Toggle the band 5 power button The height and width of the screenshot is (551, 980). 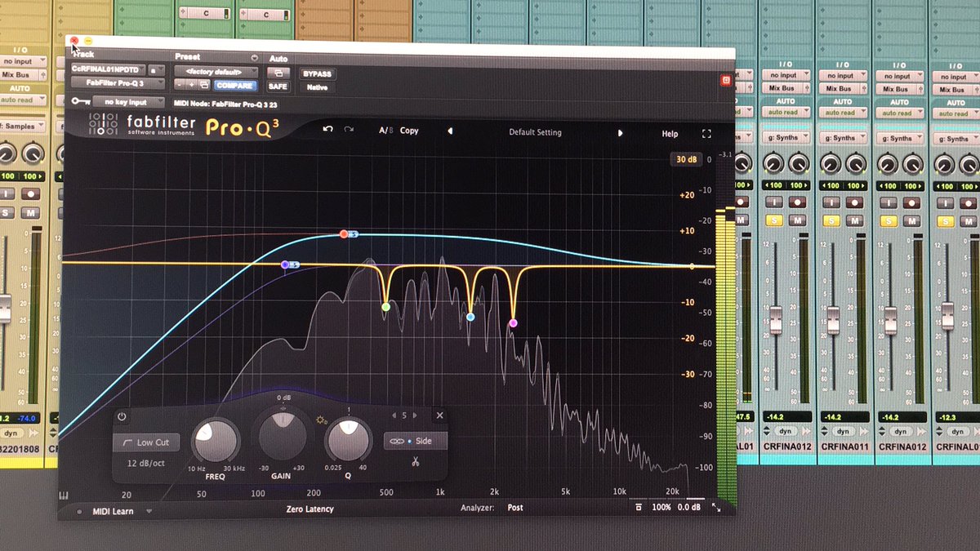tap(122, 416)
